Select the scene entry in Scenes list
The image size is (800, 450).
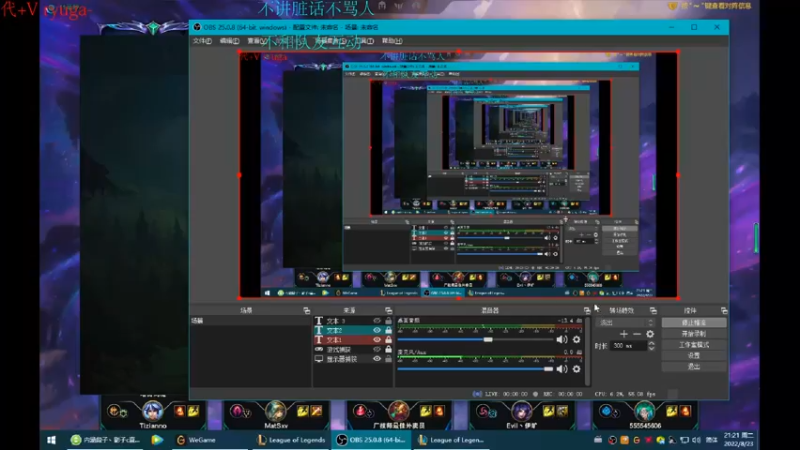click(x=250, y=321)
